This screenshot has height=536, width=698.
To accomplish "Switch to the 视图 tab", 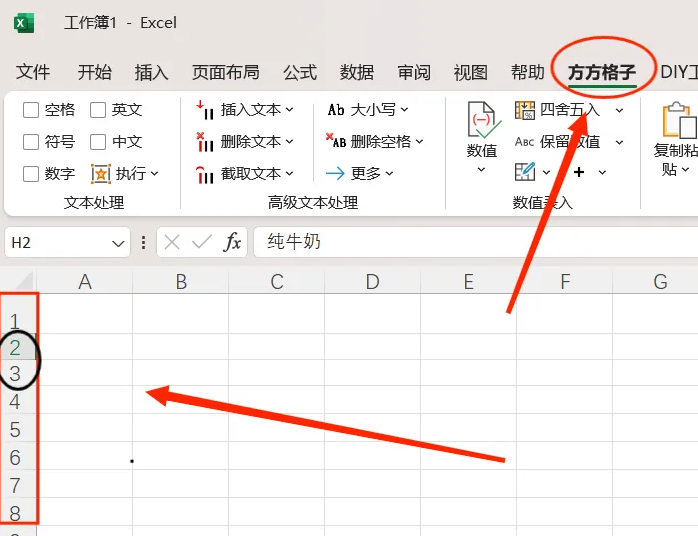I will click(x=471, y=72).
